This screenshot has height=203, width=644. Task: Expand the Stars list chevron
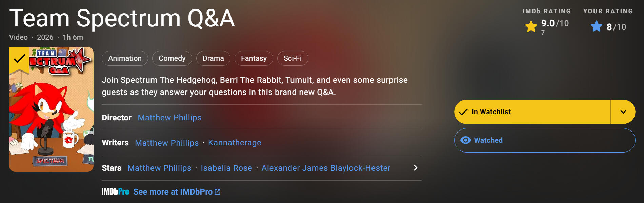(x=416, y=168)
